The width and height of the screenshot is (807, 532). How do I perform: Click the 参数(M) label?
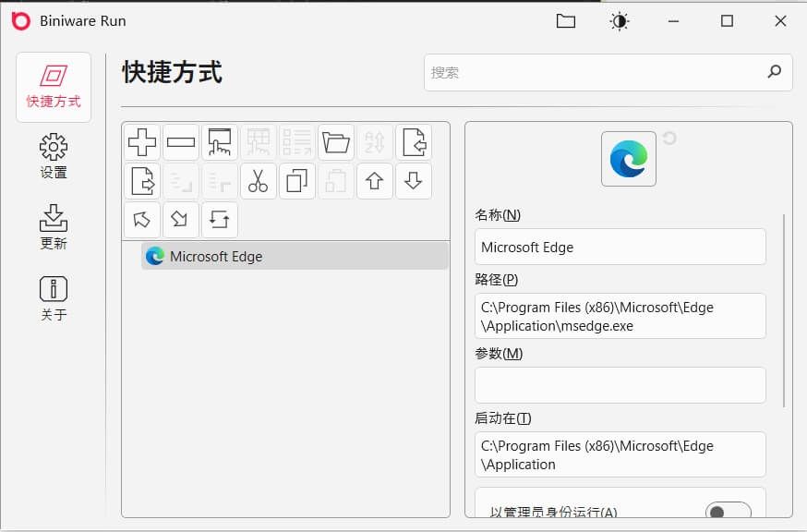pos(499,354)
